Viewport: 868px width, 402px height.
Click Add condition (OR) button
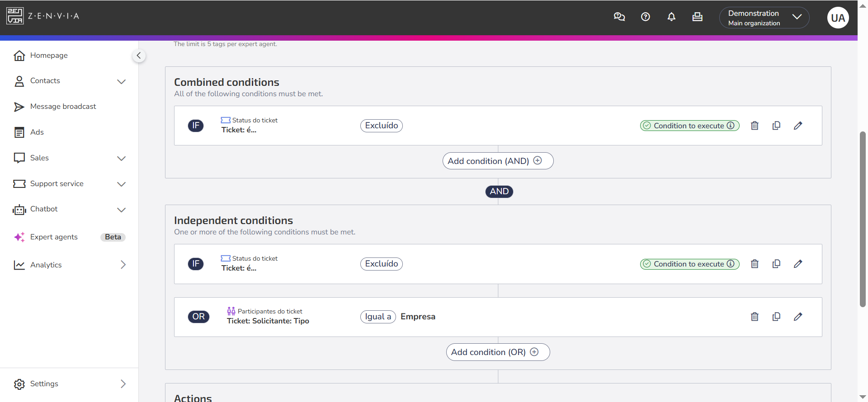click(498, 352)
